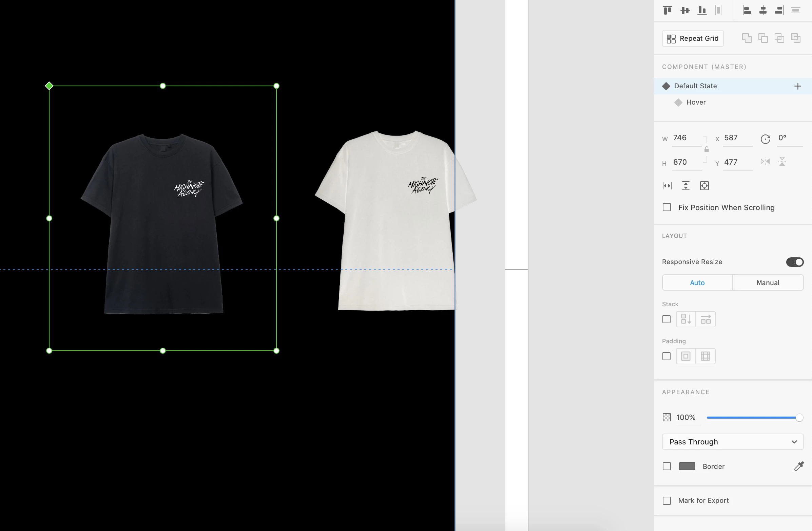Click Align Middle vertically icon

(x=684, y=11)
